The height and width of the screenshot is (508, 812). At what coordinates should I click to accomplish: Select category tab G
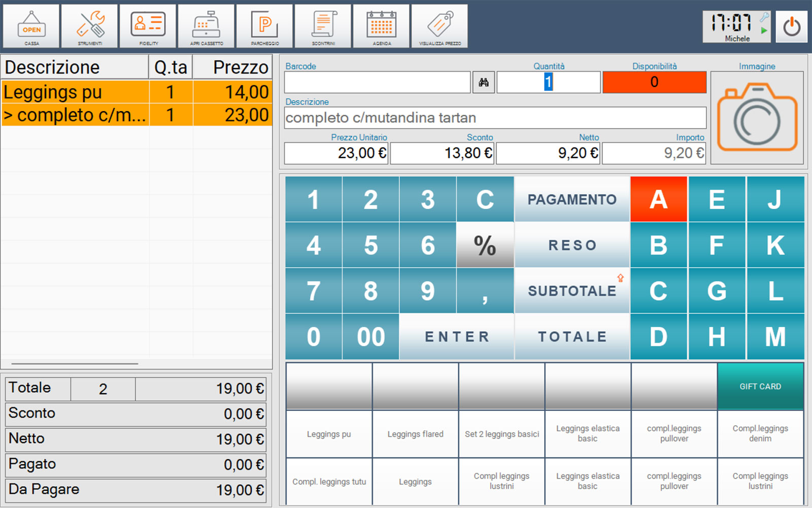(x=717, y=291)
